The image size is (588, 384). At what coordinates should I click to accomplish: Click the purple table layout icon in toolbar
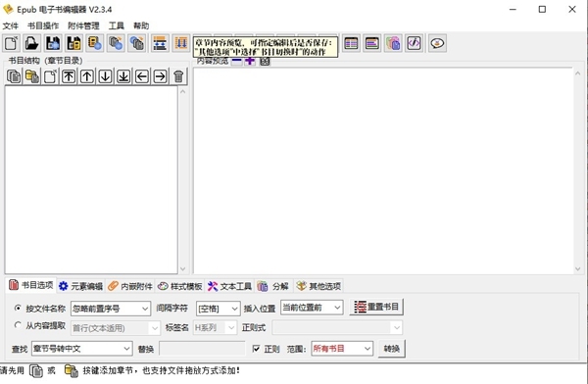point(351,43)
